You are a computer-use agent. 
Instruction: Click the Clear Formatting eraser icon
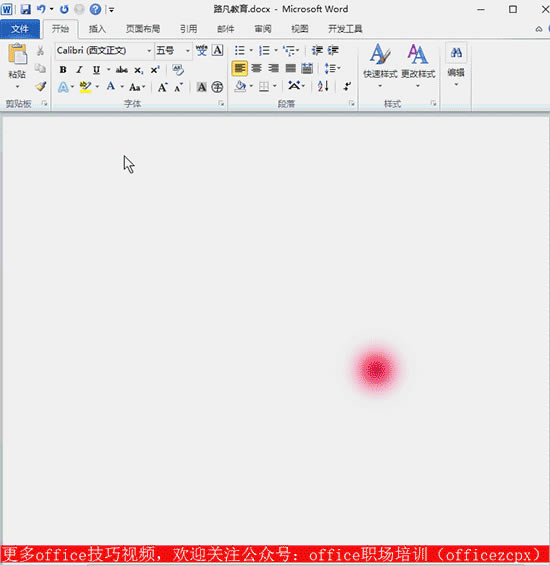coord(178,69)
